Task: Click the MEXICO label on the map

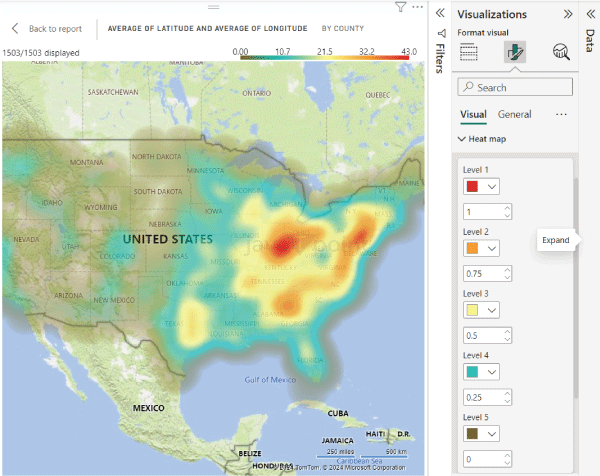Action: click(x=148, y=408)
